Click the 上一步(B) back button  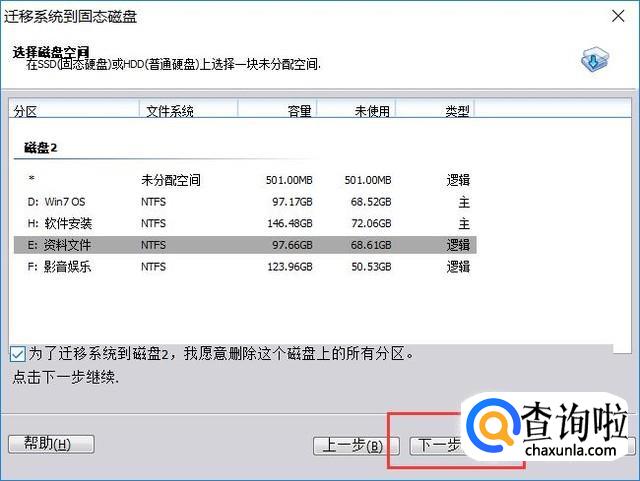coord(356,445)
